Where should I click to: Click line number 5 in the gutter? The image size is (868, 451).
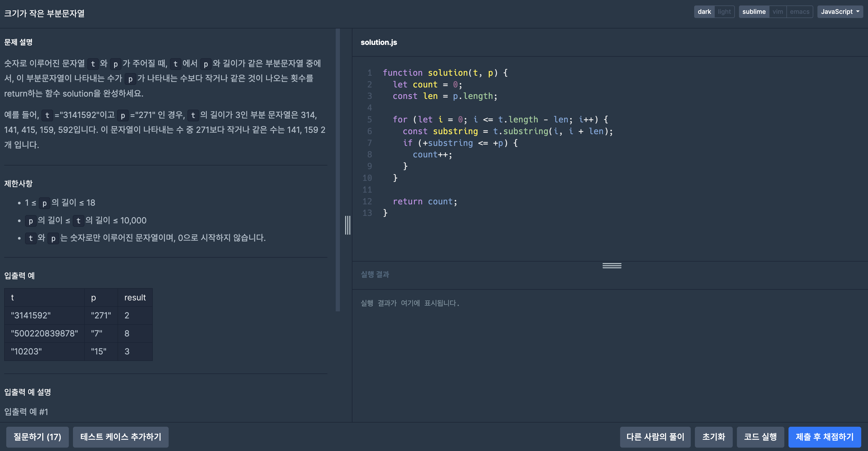369,120
